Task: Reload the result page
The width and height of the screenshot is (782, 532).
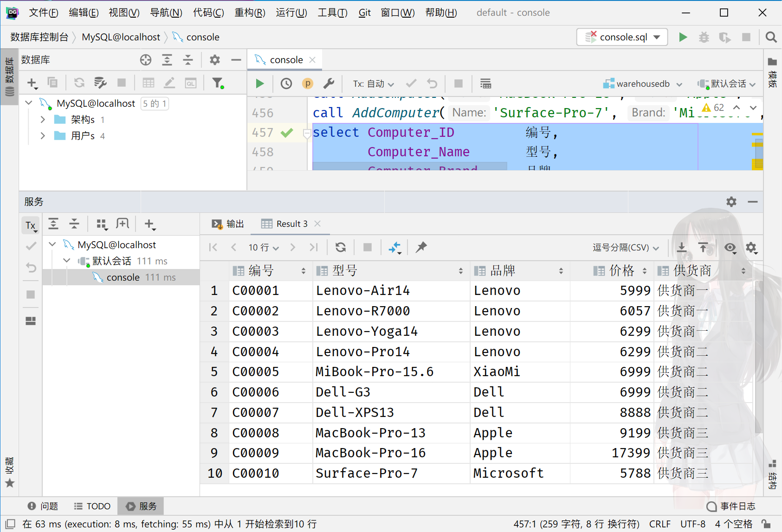Action: (x=341, y=247)
